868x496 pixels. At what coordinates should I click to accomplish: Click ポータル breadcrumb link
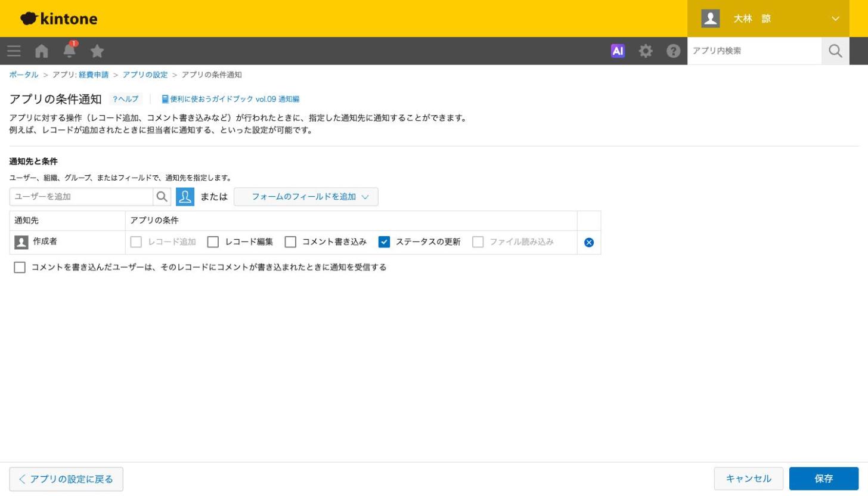point(24,75)
